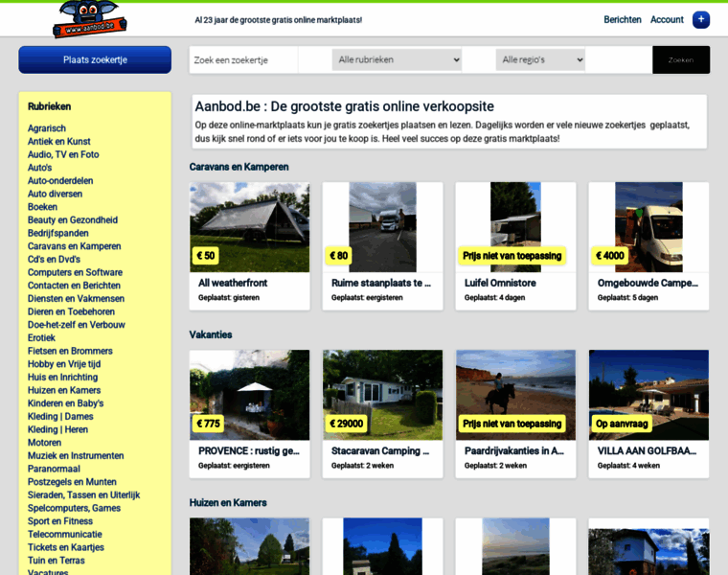Open Berichten in the header
Image resolution: width=728 pixels, height=575 pixels.
click(622, 19)
